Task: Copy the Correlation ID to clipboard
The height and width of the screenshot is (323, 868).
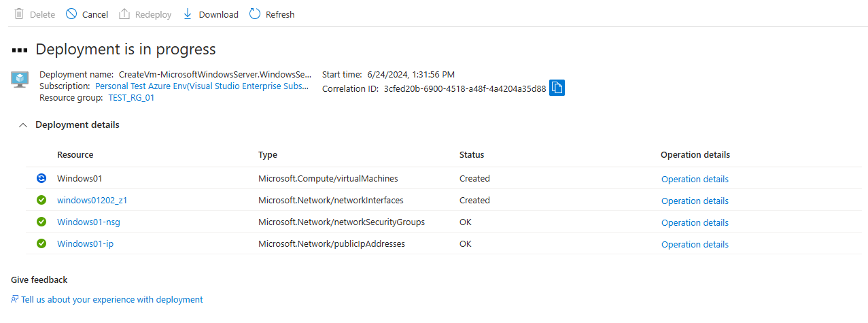Action: [557, 88]
